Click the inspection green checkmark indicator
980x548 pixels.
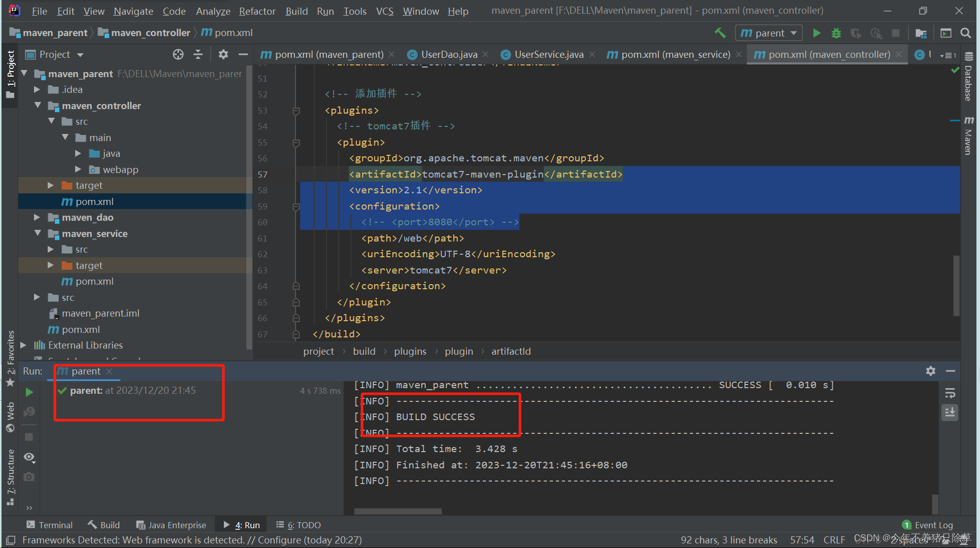click(955, 70)
